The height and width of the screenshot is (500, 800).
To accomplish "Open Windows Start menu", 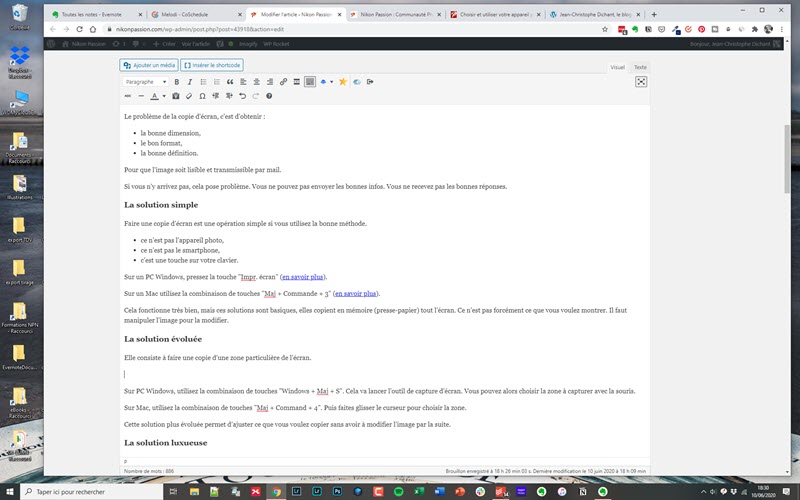I will [x=10, y=492].
